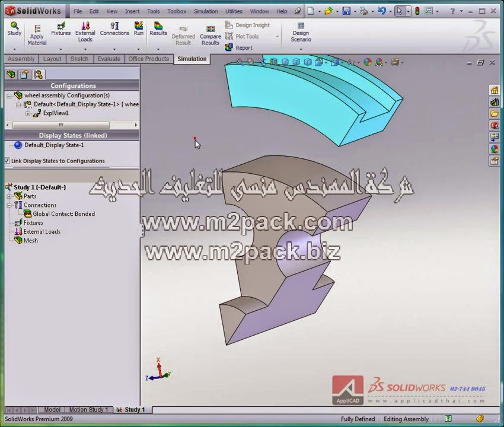Open dropdown arrow under Study

click(14, 49)
